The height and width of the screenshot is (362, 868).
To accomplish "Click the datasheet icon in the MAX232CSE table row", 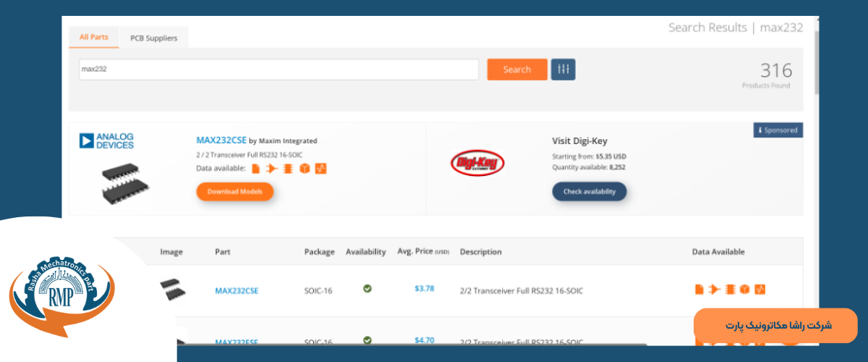I will point(699,290).
